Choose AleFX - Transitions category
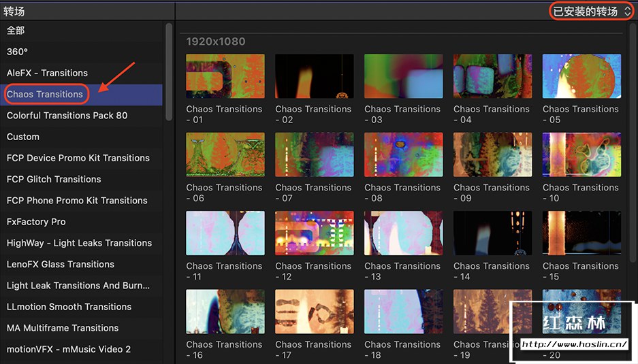The height and width of the screenshot is (364, 638). [x=47, y=73]
